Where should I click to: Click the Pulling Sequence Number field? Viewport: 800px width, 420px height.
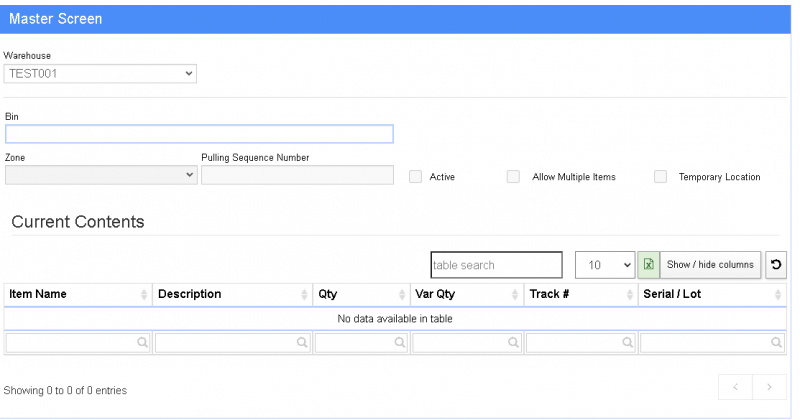click(297, 175)
